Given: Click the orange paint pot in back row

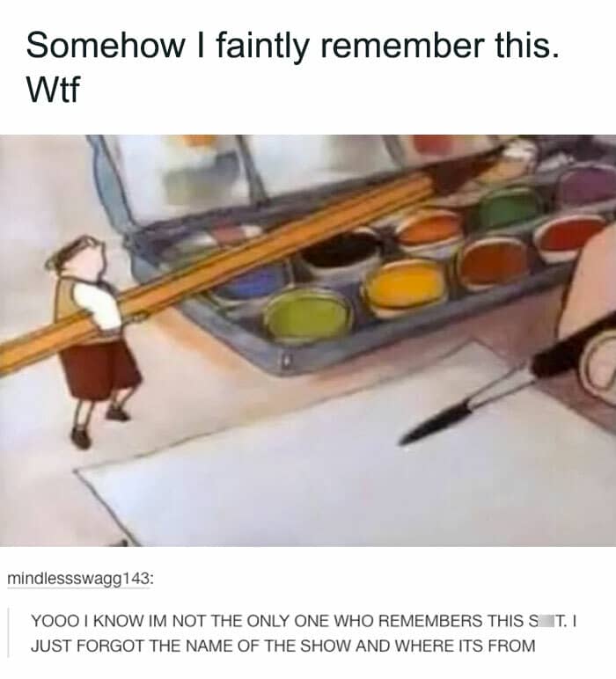Looking at the screenshot, I should (x=429, y=231).
